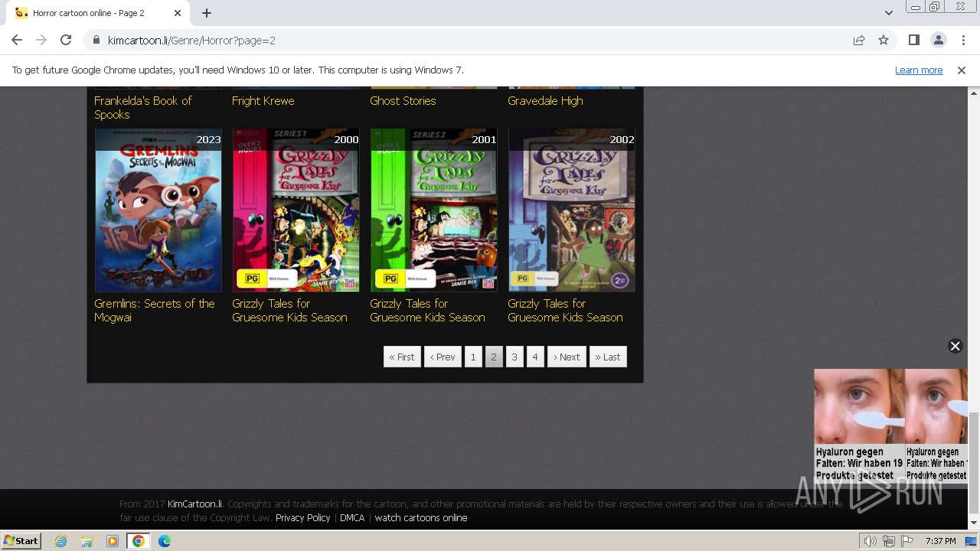Jump to First page of results
This screenshot has height=551, width=980.
402,357
